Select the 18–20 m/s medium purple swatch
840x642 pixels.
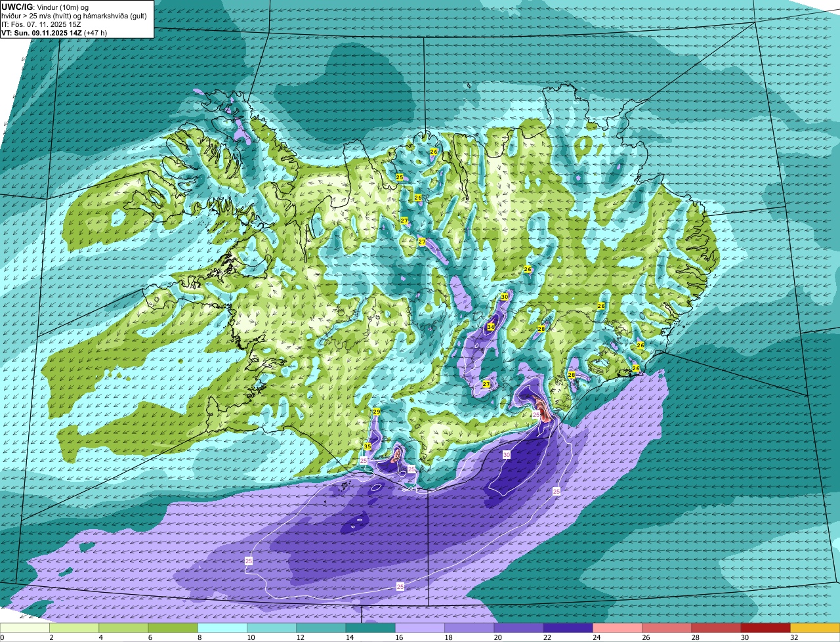pos(469,628)
